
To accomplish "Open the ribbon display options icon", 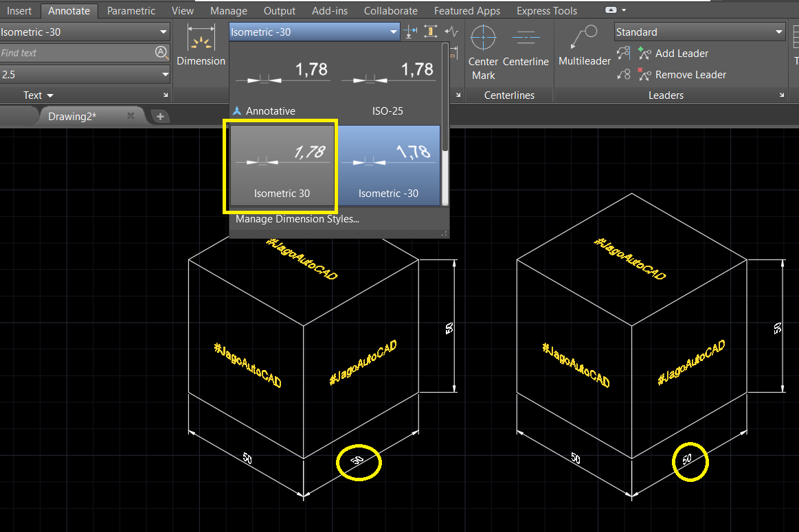I will pos(611,10).
